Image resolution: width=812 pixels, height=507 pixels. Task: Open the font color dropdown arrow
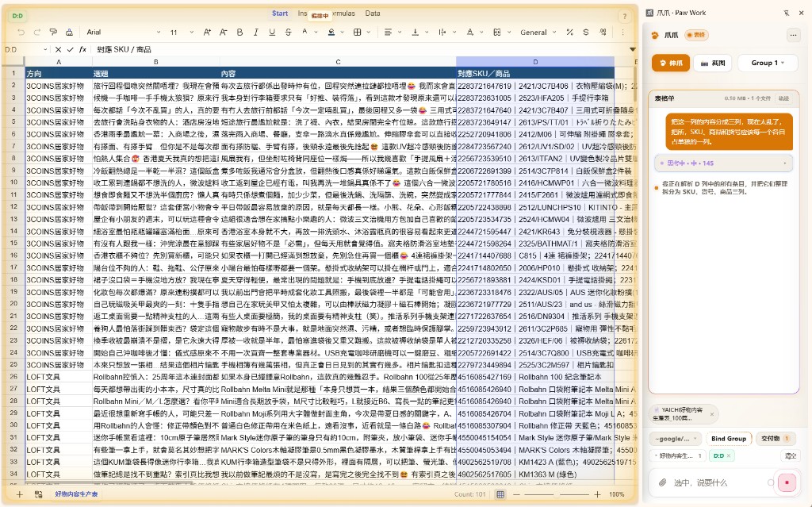point(316,33)
